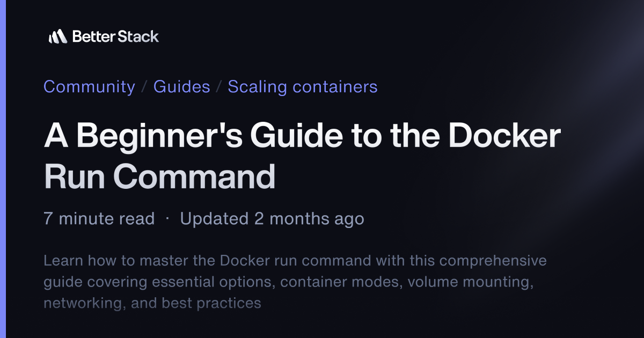
Task: Select "Run Command" in the headline
Action: coord(159,177)
